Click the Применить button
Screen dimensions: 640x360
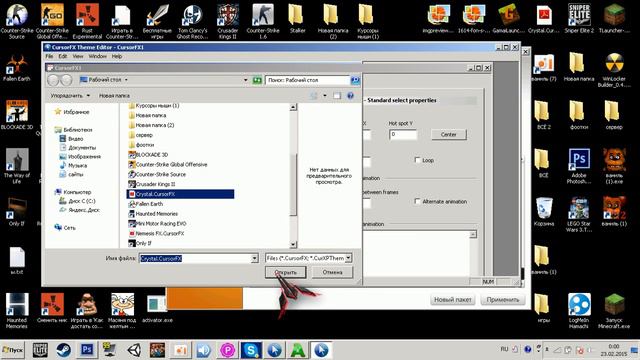(x=502, y=300)
